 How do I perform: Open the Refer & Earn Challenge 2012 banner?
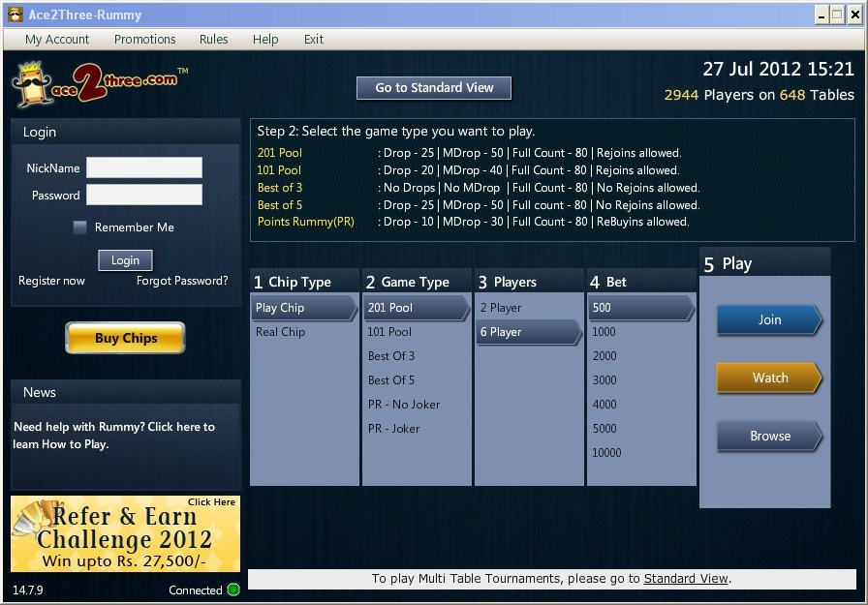(125, 533)
